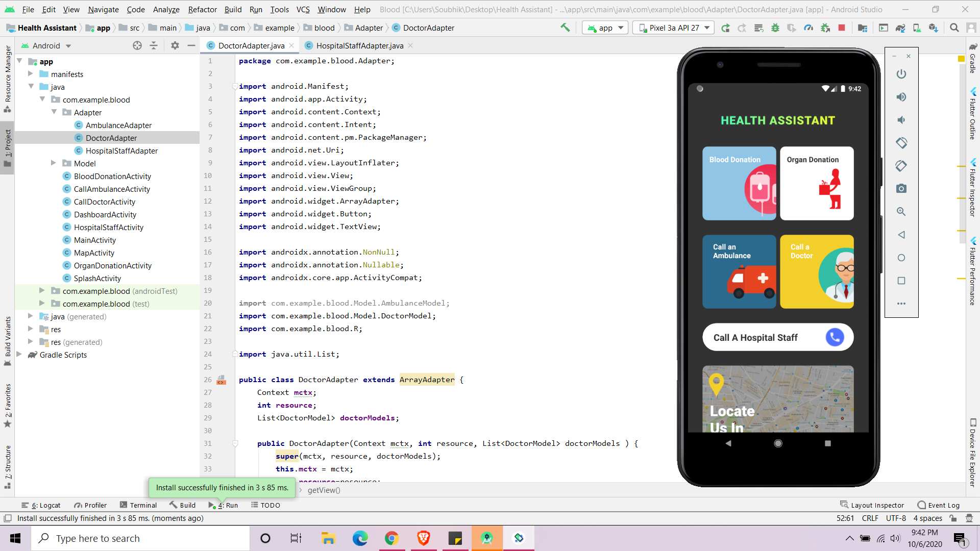Open the Android project view dropdown
980x551 pixels.
tap(46, 45)
